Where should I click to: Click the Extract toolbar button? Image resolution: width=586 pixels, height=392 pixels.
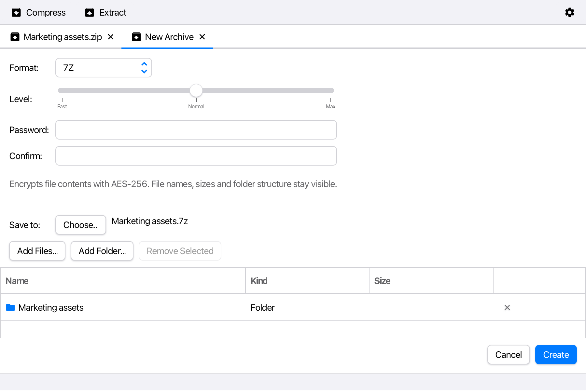point(105,12)
